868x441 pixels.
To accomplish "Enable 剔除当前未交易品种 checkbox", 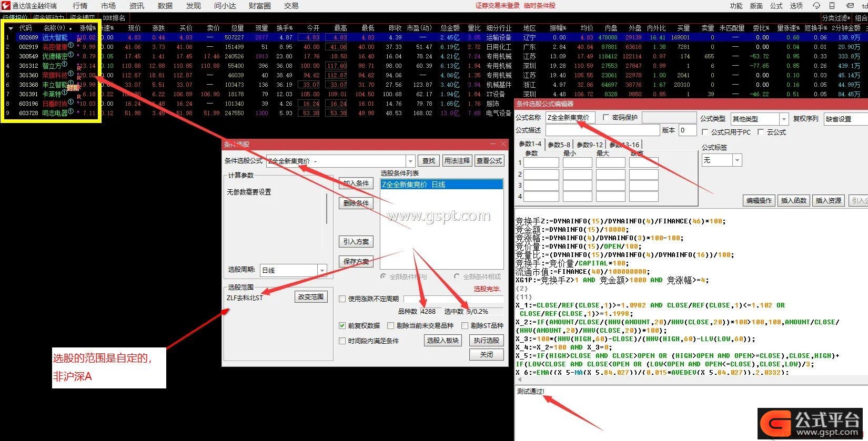I will click(x=390, y=325).
